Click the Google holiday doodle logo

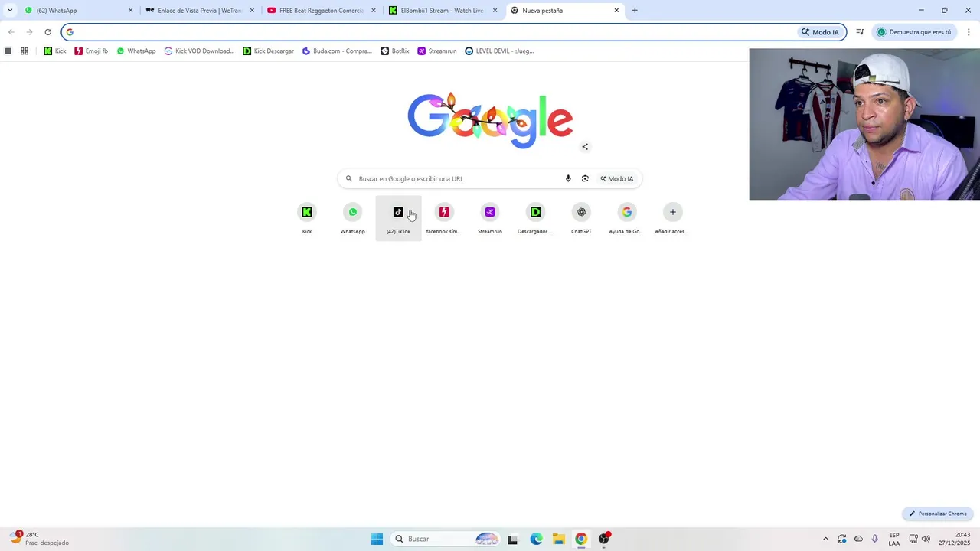[x=490, y=120]
